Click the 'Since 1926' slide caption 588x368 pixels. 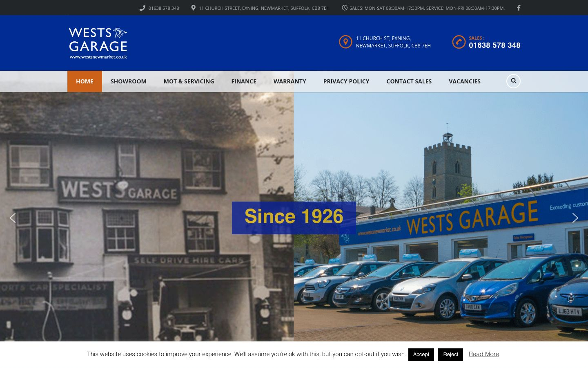tap(294, 218)
